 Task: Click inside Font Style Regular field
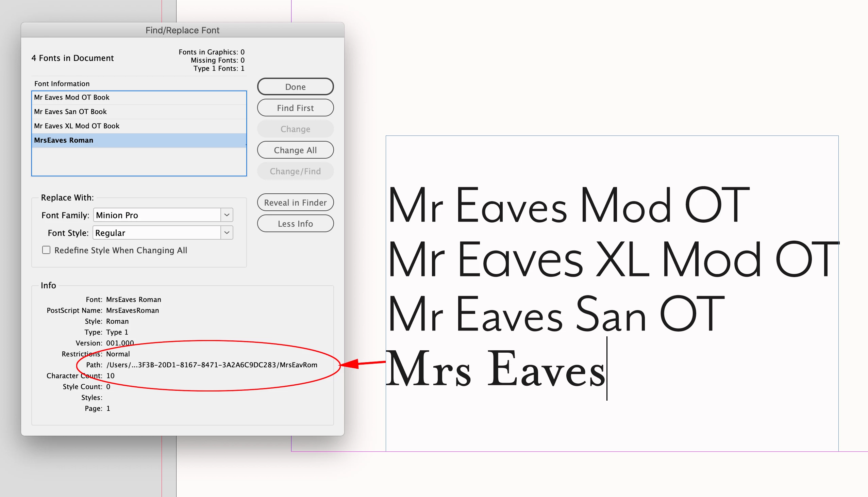pyautogui.click(x=157, y=233)
